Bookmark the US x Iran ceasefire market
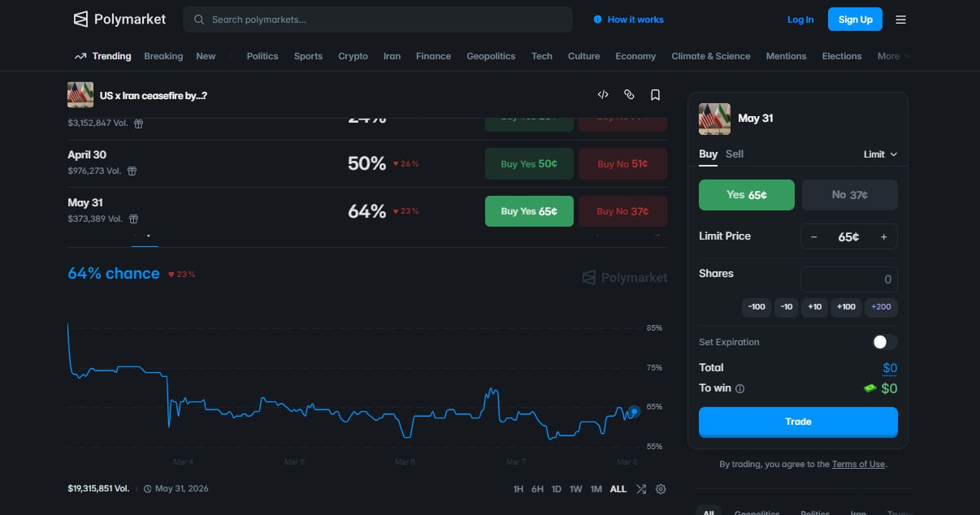Viewport: 980px width, 515px height. point(655,95)
